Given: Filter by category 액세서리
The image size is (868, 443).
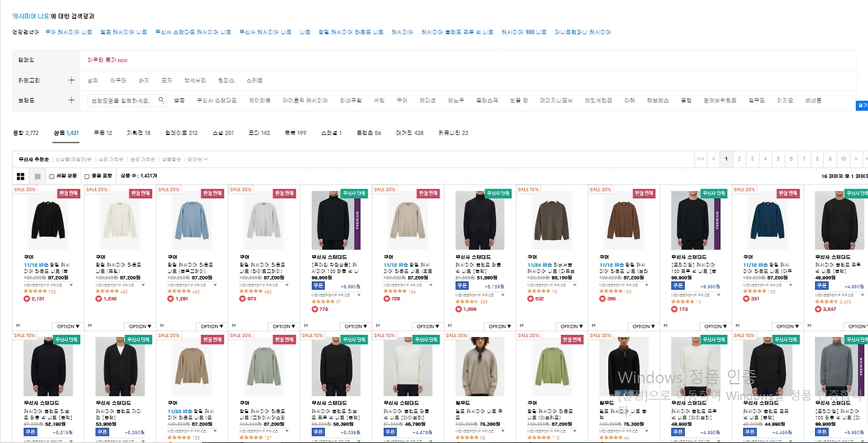Looking at the screenshot, I should click(195, 80).
